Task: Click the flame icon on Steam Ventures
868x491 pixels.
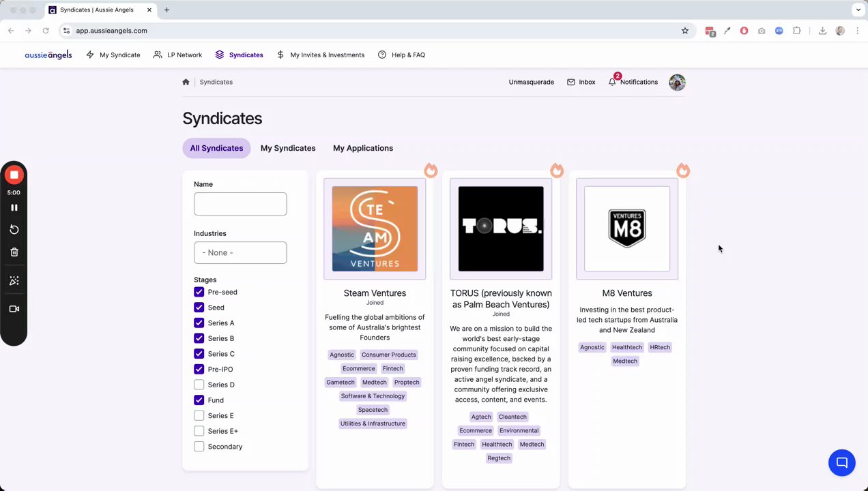Action: (430, 170)
